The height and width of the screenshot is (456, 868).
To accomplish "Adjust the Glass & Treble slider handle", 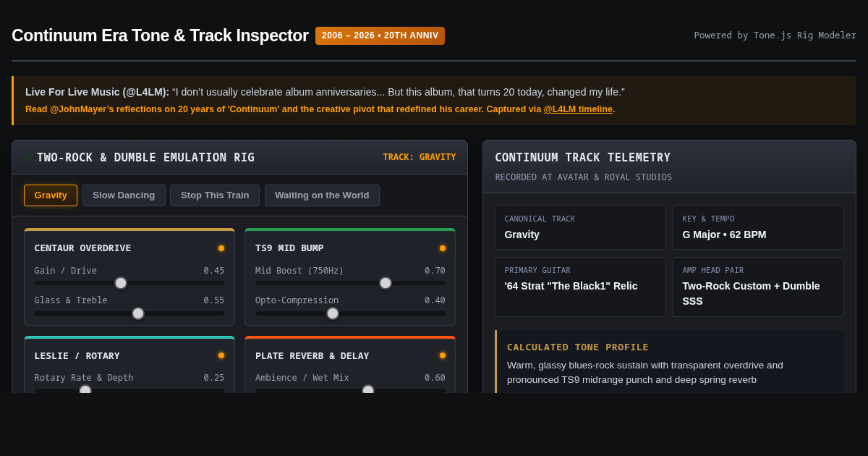I will (138, 313).
